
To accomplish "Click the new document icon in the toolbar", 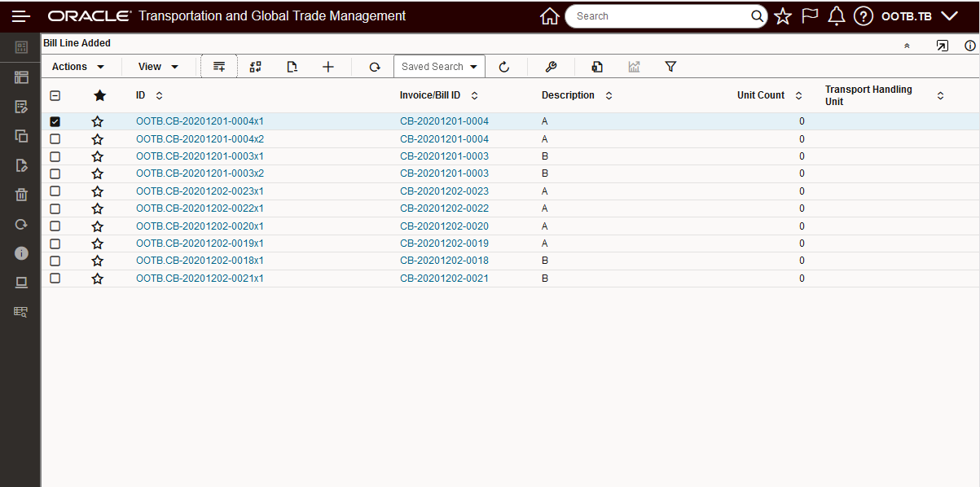I will tap(292, 66).
